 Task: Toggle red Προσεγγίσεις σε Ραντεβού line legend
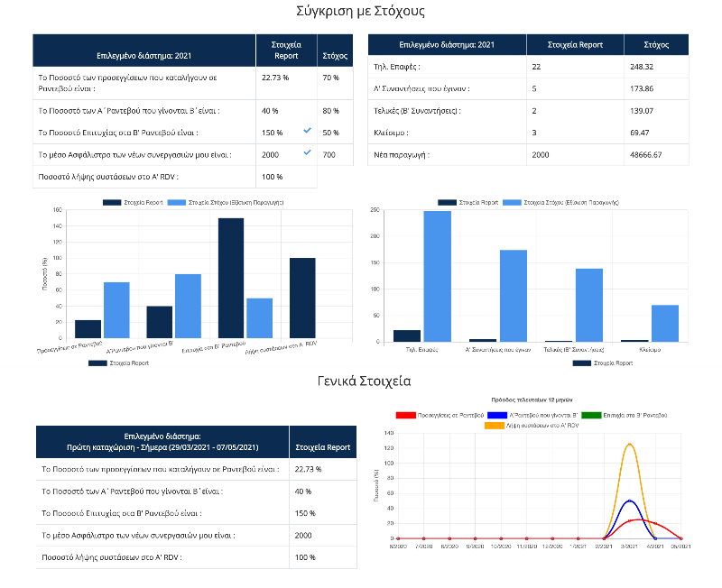(440, 415)
